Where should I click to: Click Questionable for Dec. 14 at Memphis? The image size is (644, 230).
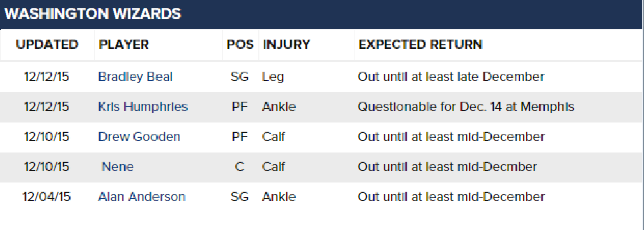pyautogui.click(x=466, y=107)
